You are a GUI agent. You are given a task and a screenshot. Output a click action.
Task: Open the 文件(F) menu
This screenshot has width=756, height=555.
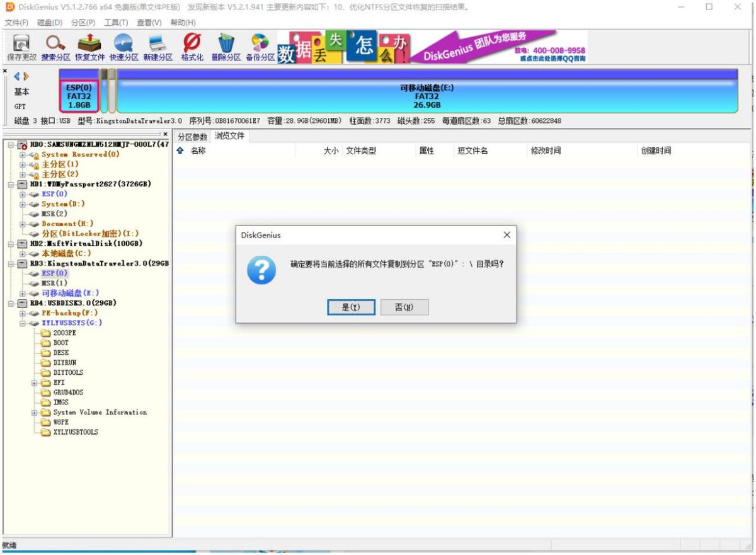[16, 23]
